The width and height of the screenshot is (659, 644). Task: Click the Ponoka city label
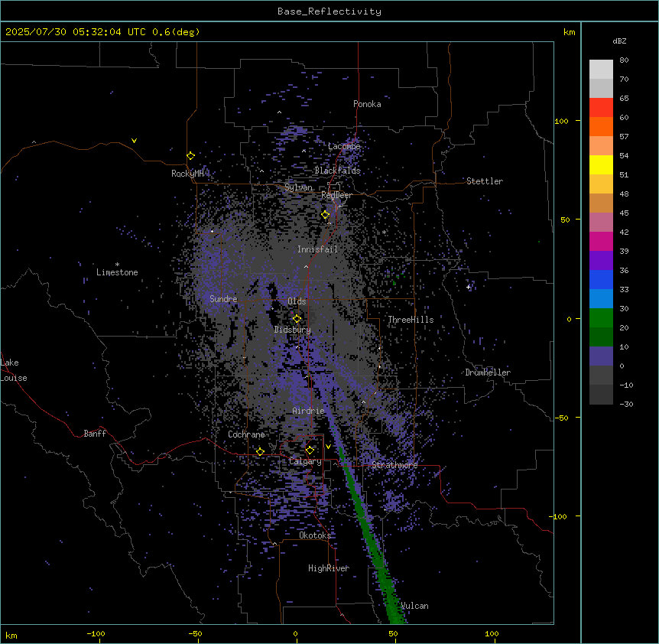coord(367,104)
